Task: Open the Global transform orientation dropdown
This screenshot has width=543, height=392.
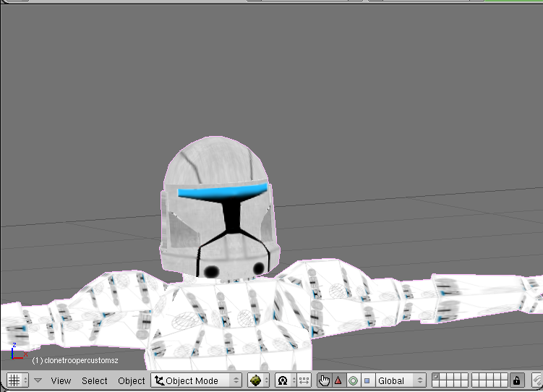Action: (x=401, y=380)
